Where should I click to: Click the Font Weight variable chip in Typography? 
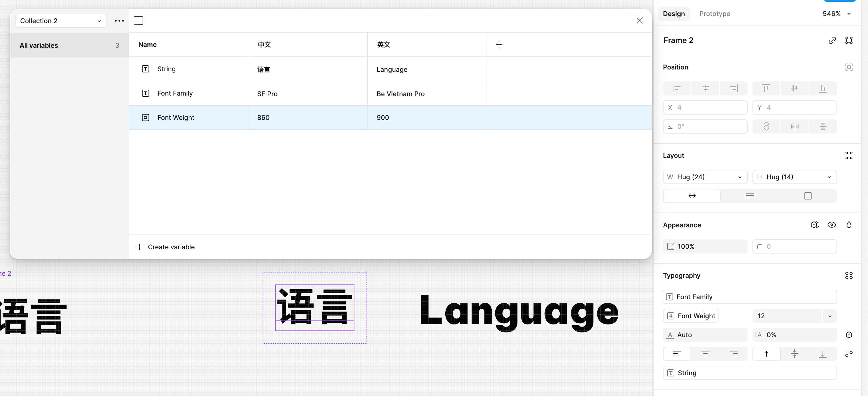tap(691, 316)
